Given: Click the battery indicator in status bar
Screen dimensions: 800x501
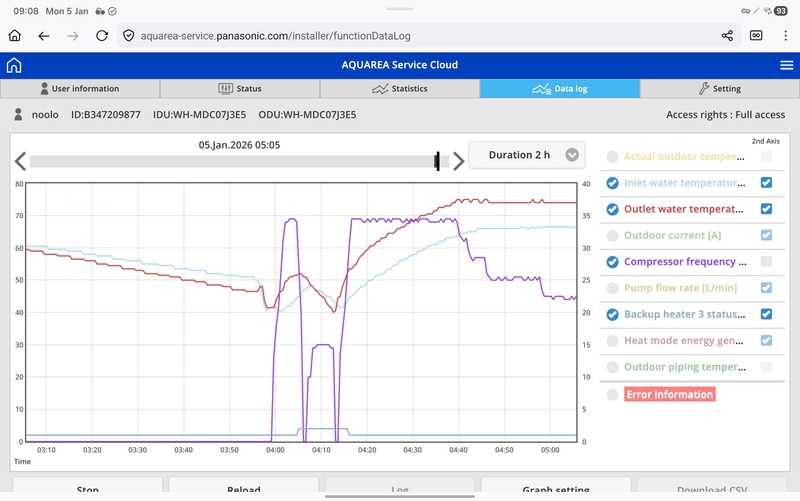Looking at the screenshot, I should coord(781,11).
